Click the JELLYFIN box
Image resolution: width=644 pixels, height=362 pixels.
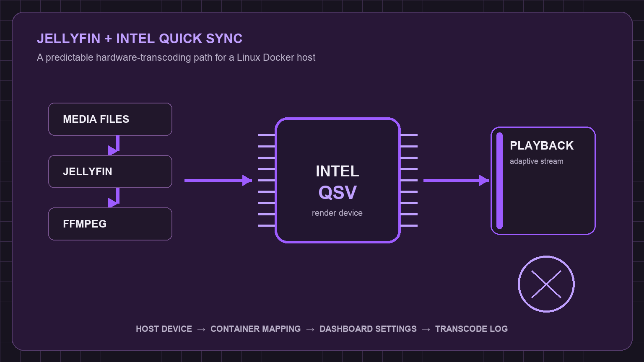(x=110, y=172)
